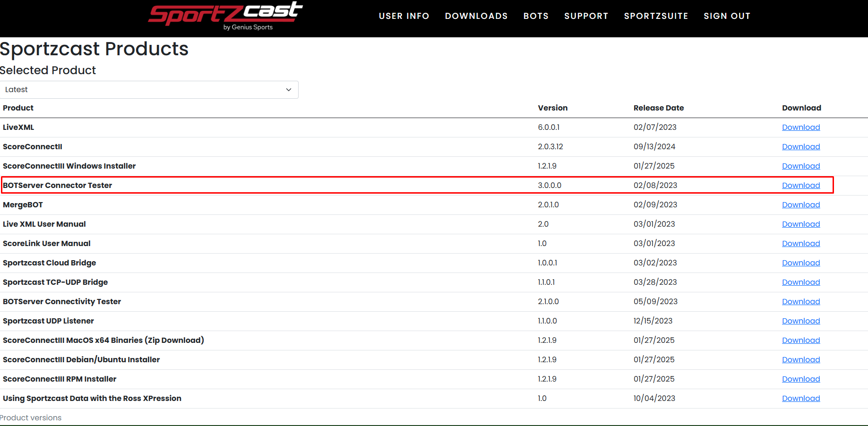The height and width of the screenshot is (426, 868).
Task: Click release date 05/09/2023
Action: tap(655, 301)
